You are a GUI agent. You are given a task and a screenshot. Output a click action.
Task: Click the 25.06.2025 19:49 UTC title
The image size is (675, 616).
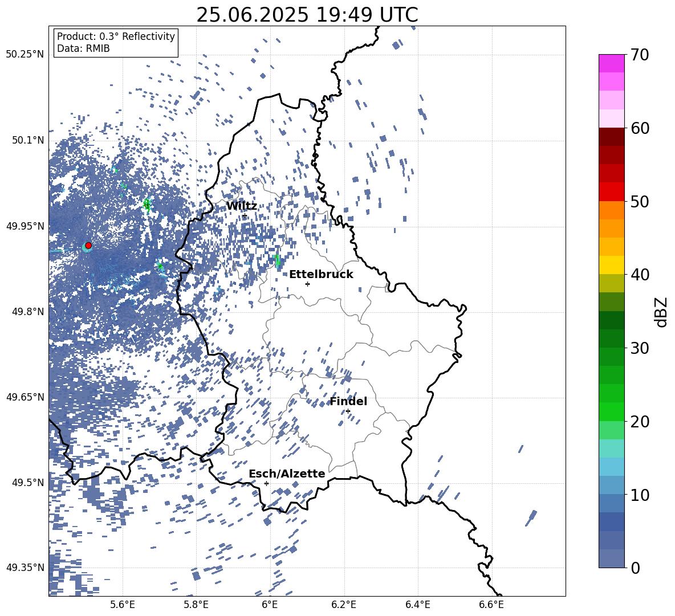click(x=307, y=15)
